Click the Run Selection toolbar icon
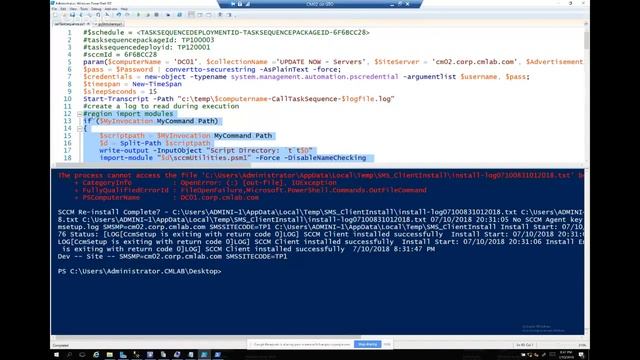This screenshot has height=360, width=640. [149, 15]
